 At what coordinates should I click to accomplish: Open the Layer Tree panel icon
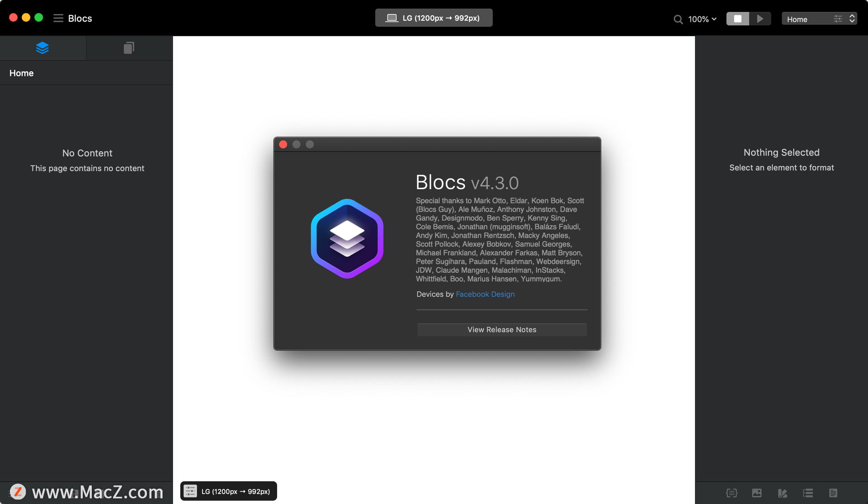42,48
